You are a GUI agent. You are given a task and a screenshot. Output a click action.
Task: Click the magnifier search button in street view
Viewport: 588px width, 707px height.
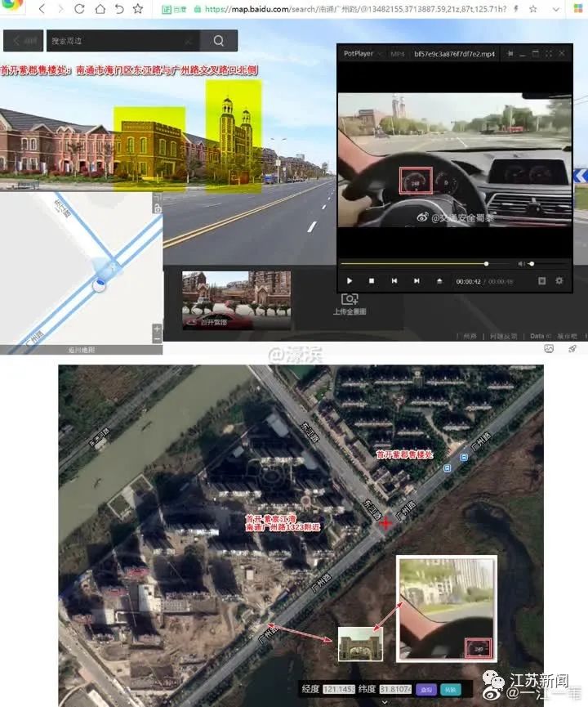pyautogui.click(x=218, y=41)
